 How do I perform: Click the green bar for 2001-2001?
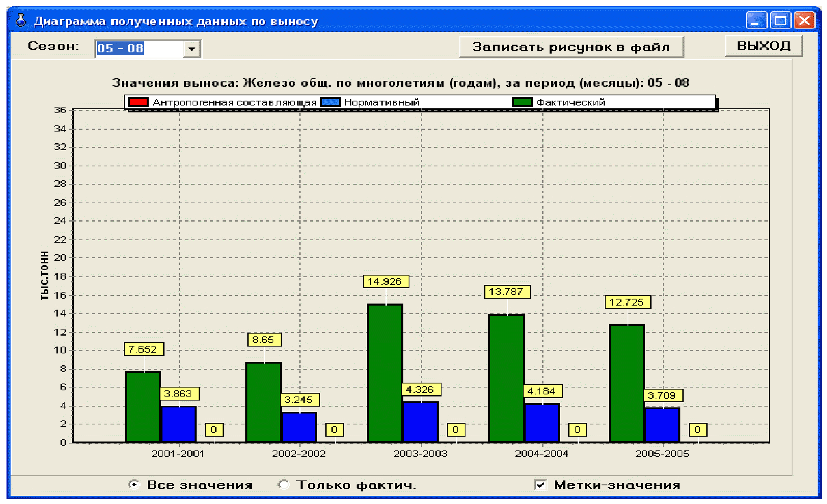click(143, 407)
